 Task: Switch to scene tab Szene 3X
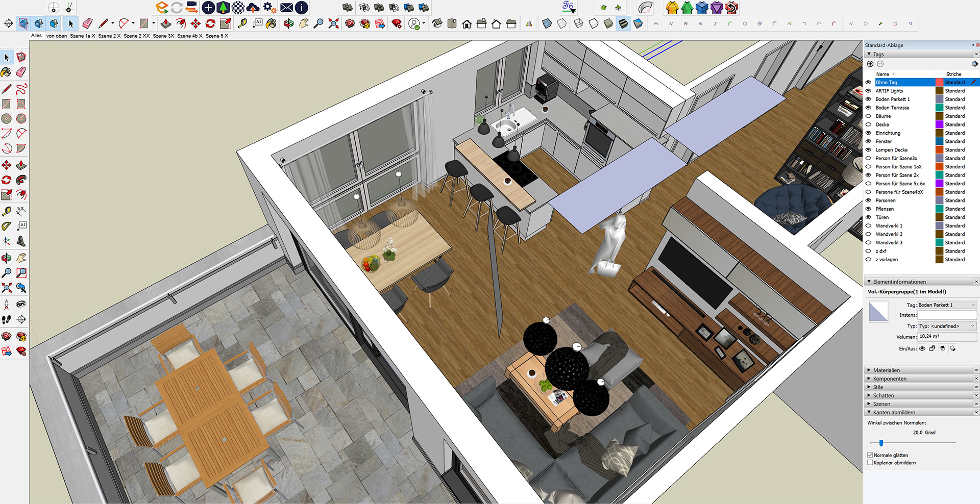pyautogui.click(x=163, y=36)
